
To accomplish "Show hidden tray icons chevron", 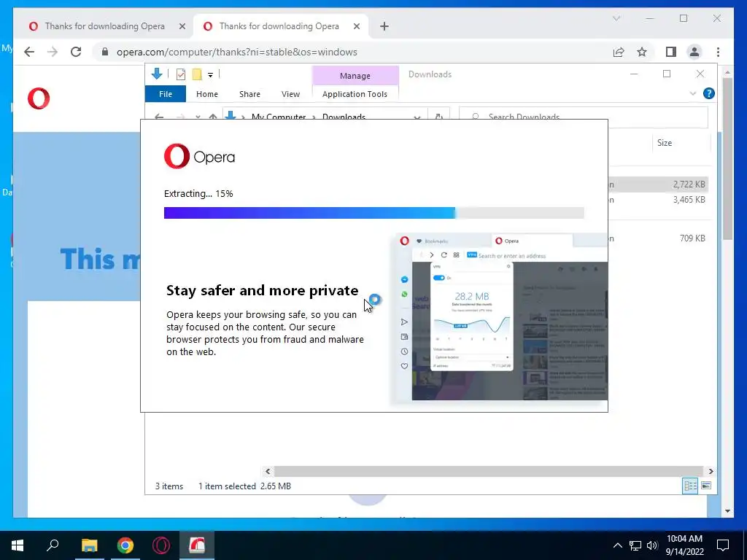I will [617, 545].
